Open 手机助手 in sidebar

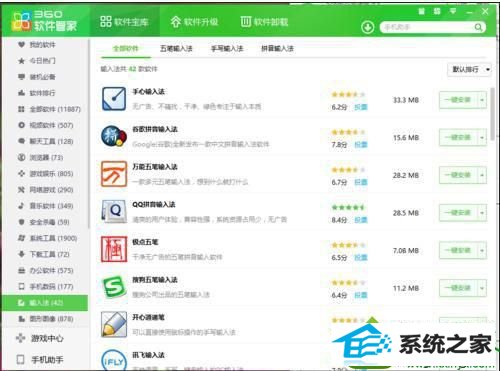pos(40,360)
